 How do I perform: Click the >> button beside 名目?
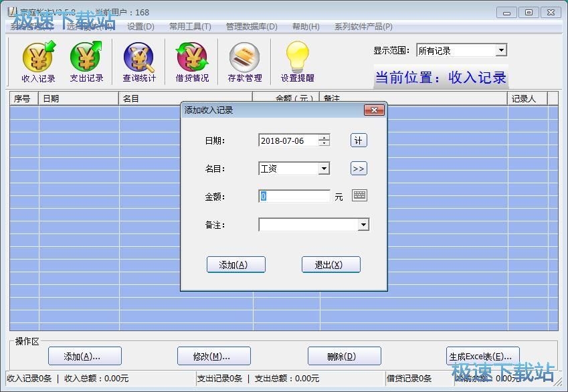tap(359, 169)
